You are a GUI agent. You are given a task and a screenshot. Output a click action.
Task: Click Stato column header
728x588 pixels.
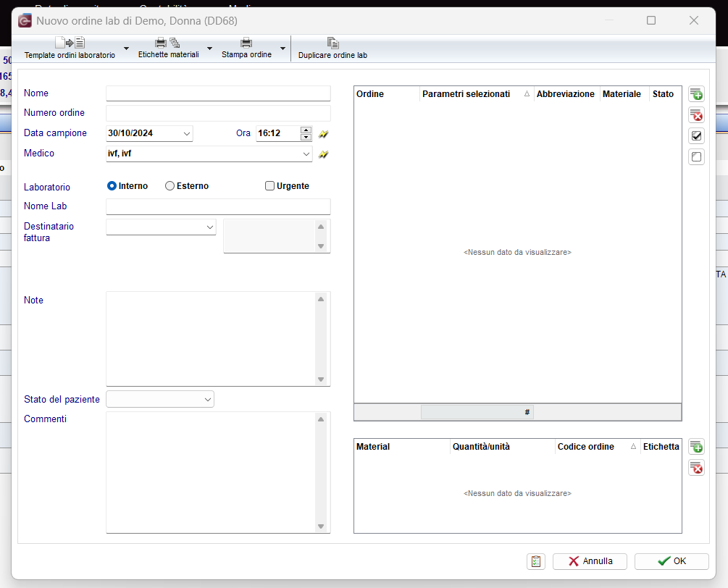pos(665,94)
